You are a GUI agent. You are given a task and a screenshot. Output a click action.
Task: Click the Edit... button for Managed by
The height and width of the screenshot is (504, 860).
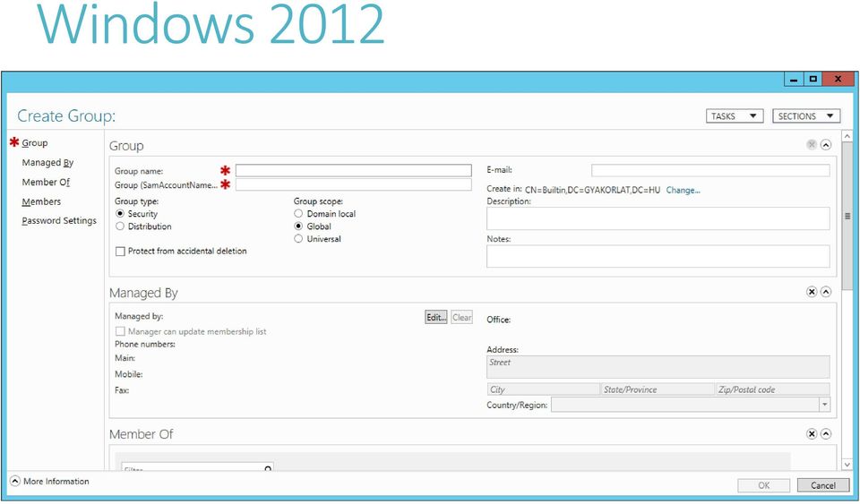(x=436, y=317)
